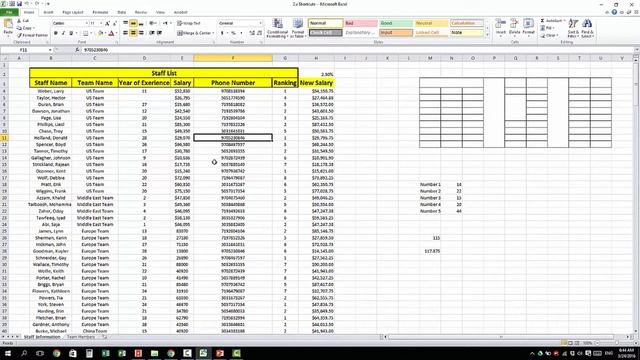Click the Paste button in Clipboard group

coord(8,27)
